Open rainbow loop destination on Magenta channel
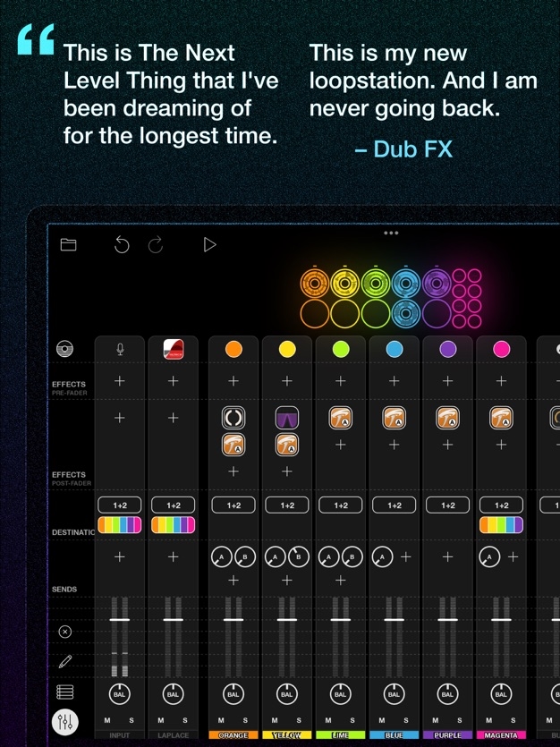The image size is (560, 747). [502, 525]
